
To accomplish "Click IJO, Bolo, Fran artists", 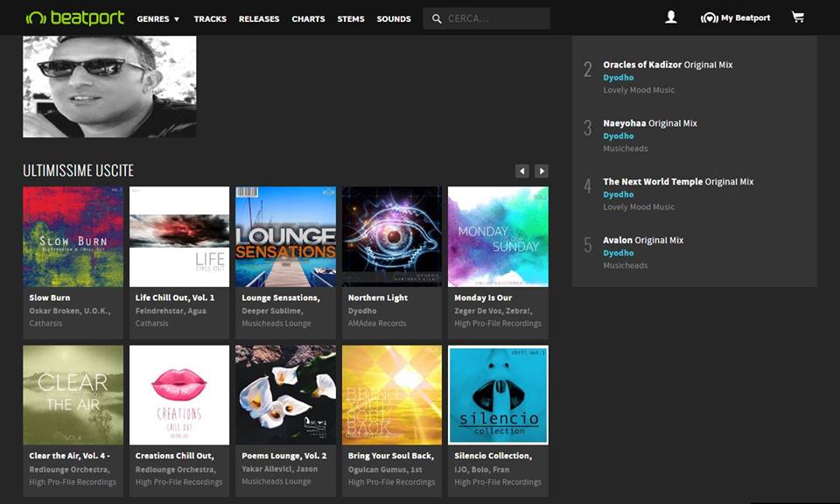I will (481, 469).
